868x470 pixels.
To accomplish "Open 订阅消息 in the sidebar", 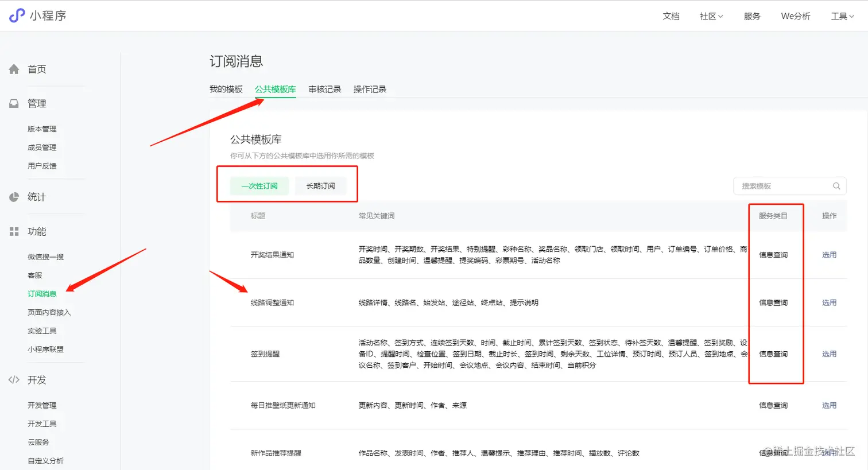I will tap(42, 294).
